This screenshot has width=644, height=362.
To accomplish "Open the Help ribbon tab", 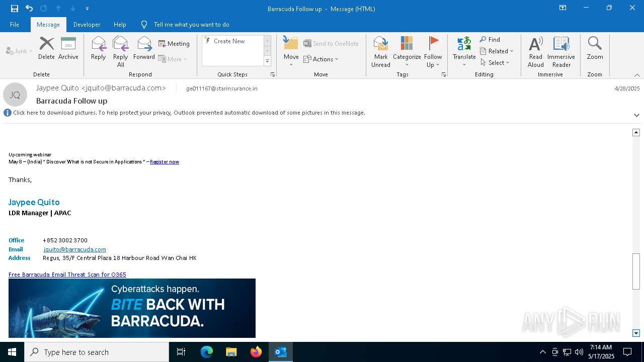I will 120,24.
